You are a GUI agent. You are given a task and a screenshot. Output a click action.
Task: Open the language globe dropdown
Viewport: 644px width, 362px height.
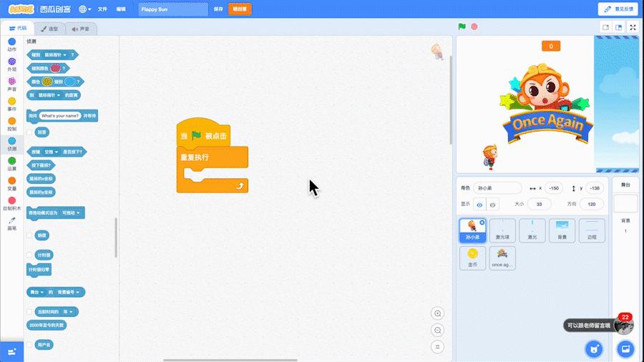[x=85, y=9]
